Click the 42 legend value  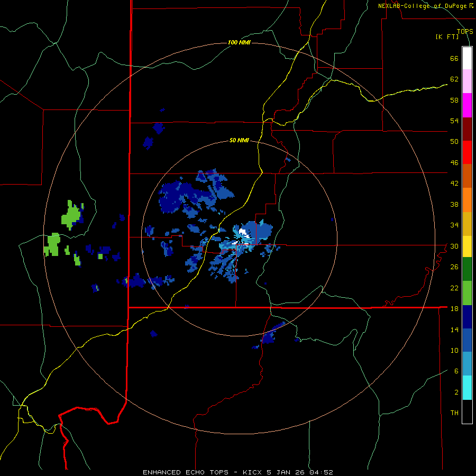tap(454, 184)
